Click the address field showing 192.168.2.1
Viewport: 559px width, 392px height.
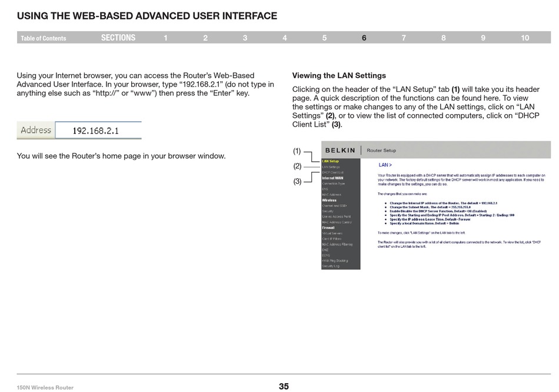(x=98, y=131)
